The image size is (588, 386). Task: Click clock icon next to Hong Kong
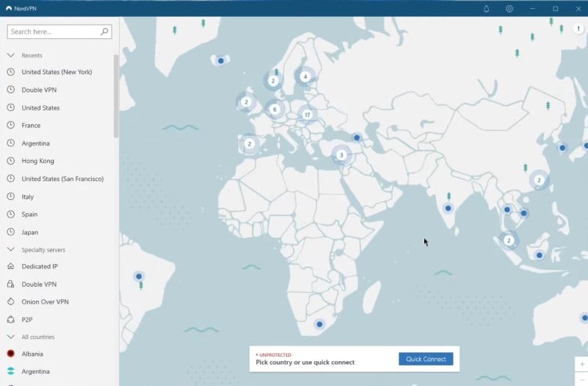pos(11,160)
